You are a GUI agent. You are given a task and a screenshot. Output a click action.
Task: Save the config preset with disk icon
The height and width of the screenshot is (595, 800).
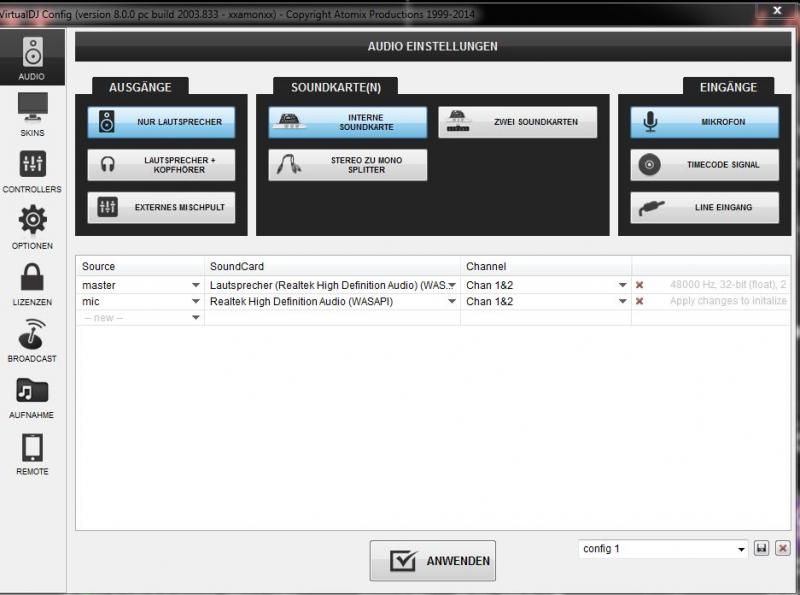pyautogui.click(x=761, y=549)
